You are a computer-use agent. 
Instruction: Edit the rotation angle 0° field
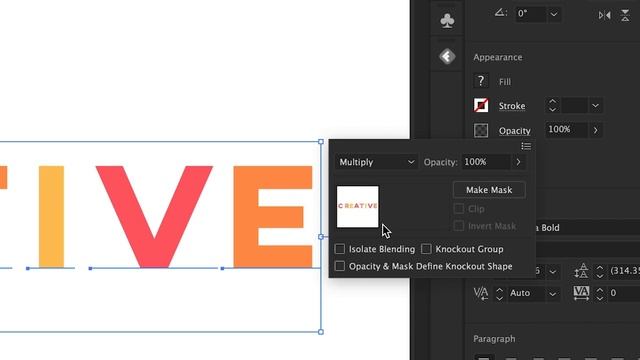click(530, 14)
